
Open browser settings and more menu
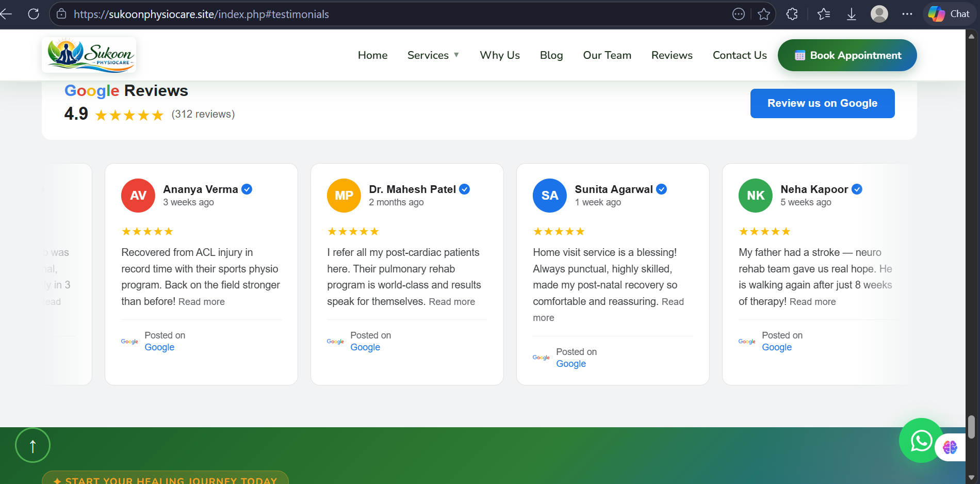point(907,14)
